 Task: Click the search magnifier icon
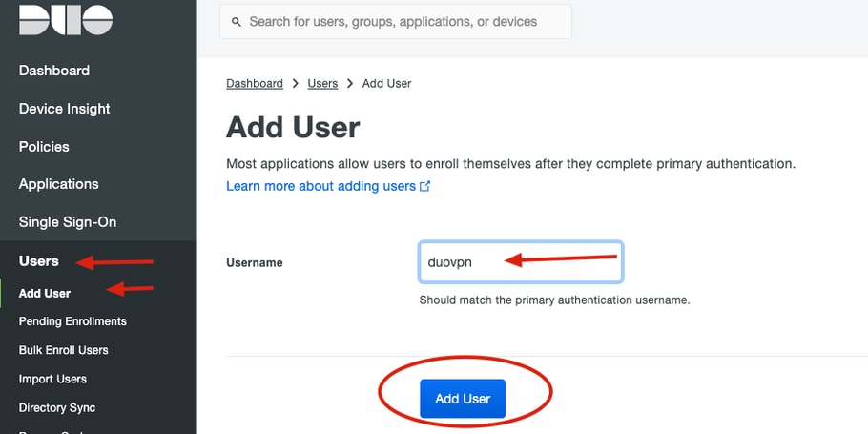(x=237, y=22)
